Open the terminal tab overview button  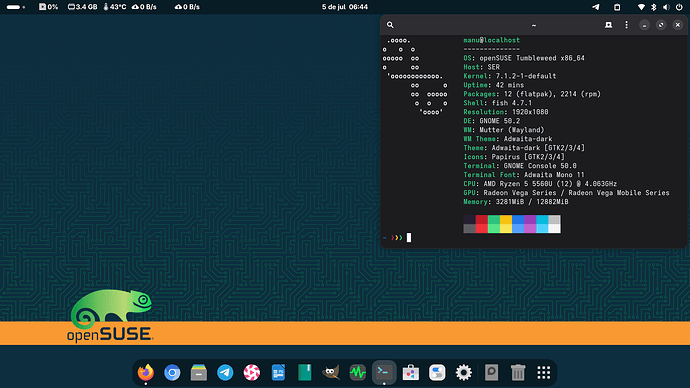point(609,25)
